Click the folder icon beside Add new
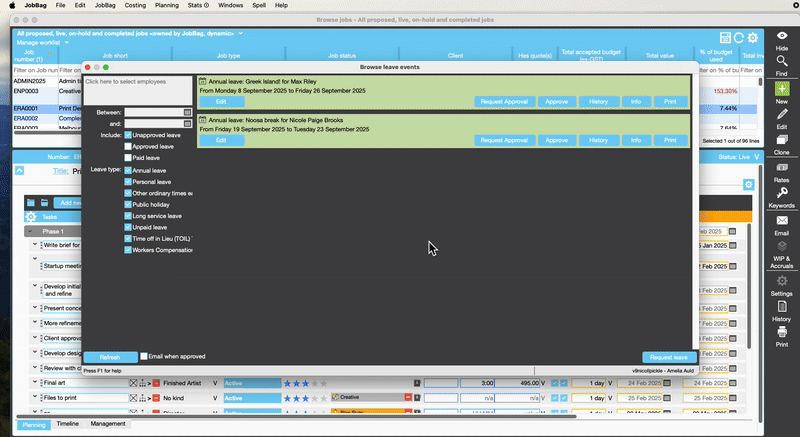The image size is (800, 437). coord(44,203)
